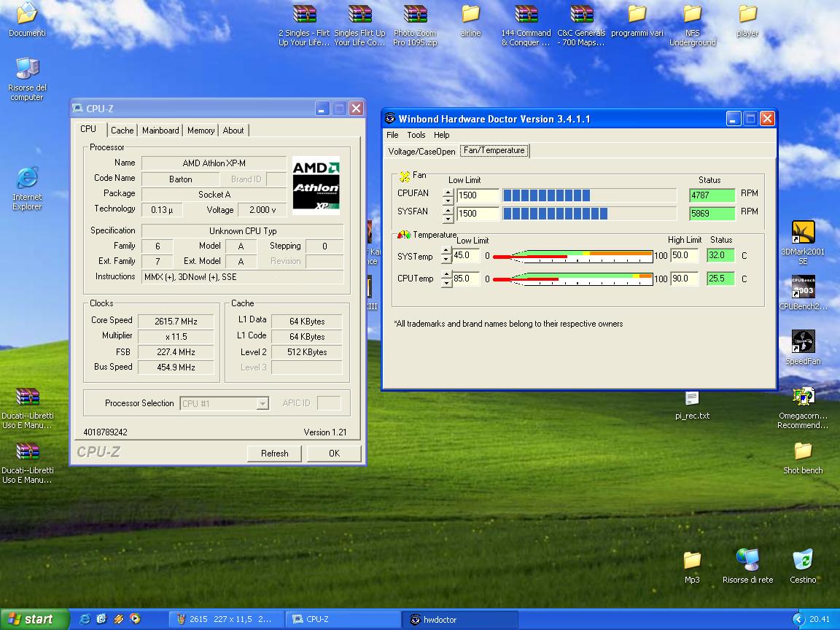Open programmi vari folder
840x630 pixels.
pyautogui.click(x=637, y=20)
